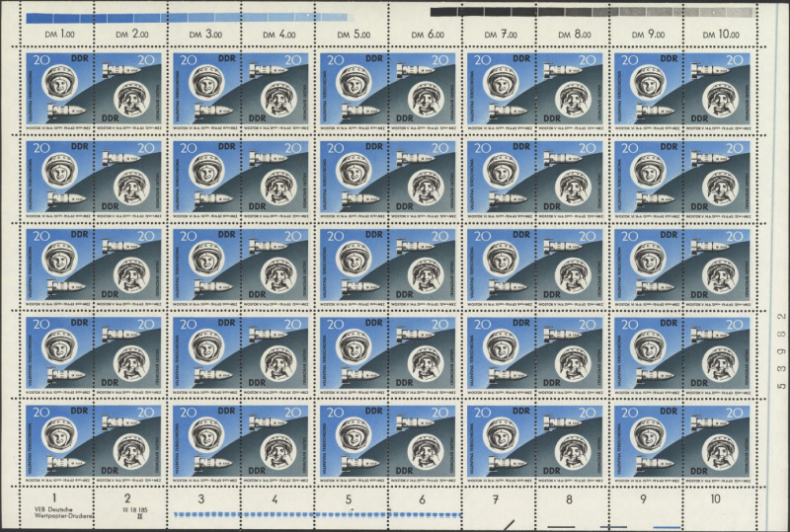This screenshot has width=790, height=532.
Task: Click the "DM 6.00" margin value
Action: (x=428, y=35)
